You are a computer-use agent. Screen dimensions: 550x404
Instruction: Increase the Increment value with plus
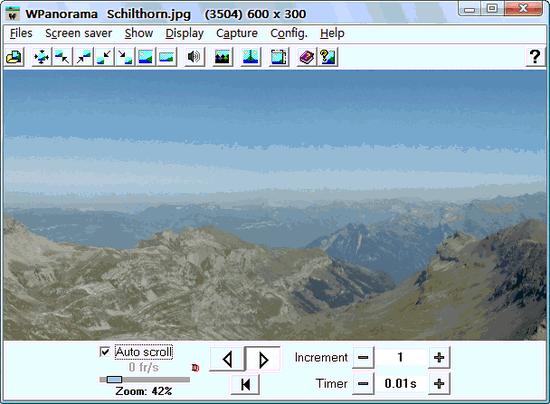coord(439,357)
